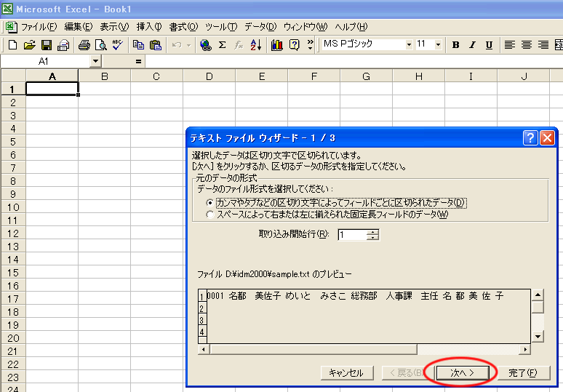This screenshot has width=563, height=392.
Task: Click the import start row input field
Action: click(x=353, y=235)
